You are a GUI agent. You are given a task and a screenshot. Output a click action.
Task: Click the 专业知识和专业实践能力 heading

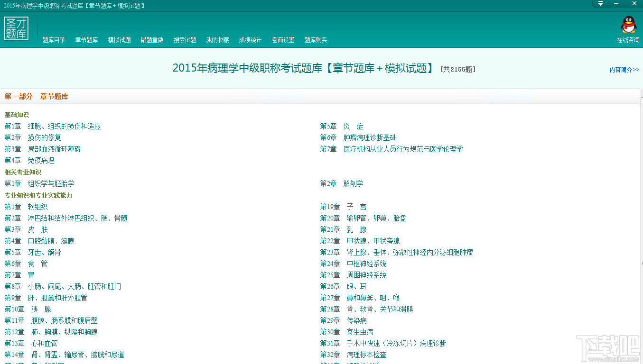(x=38, y=195)
